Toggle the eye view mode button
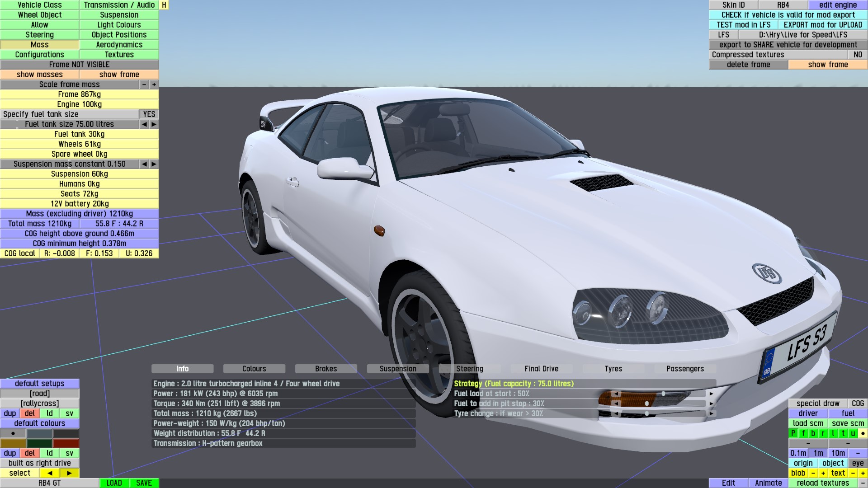This screenshot has height=488, width=868. pos(858,463)
